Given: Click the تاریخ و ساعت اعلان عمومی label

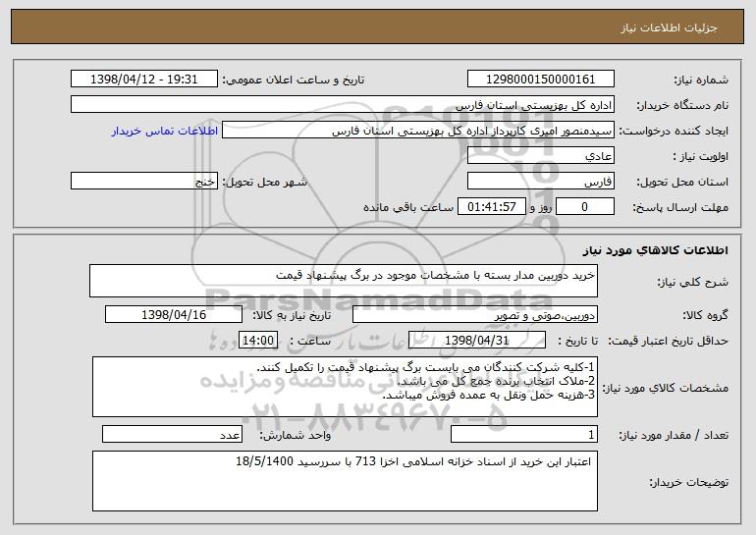Looking at the screenshot, I should tap(294, 80).
